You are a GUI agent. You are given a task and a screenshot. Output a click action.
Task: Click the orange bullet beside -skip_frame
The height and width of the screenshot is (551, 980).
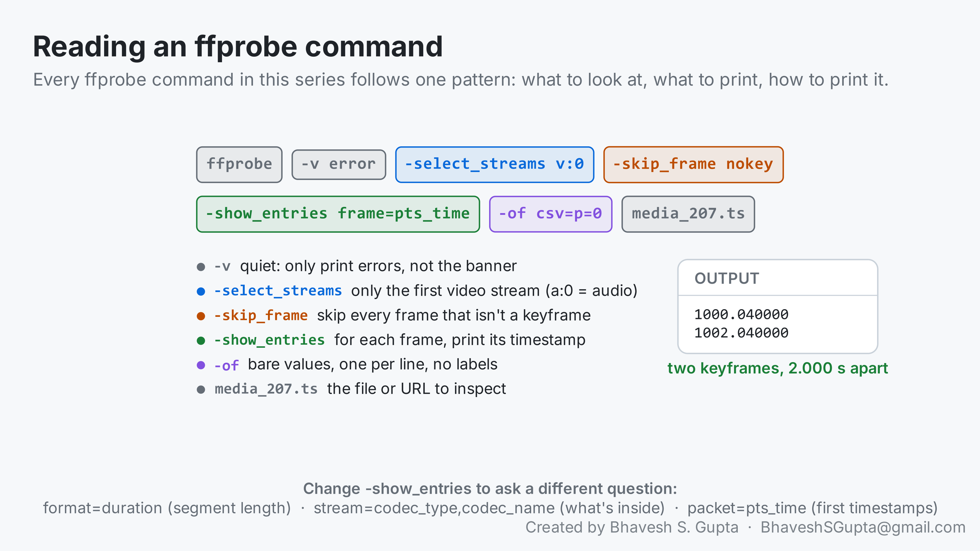201,316
